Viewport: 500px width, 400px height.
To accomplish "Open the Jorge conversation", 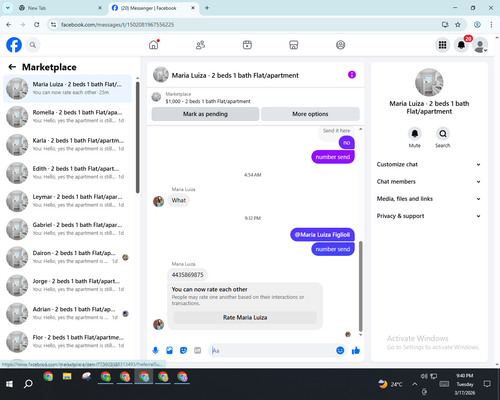I will 67,285.
